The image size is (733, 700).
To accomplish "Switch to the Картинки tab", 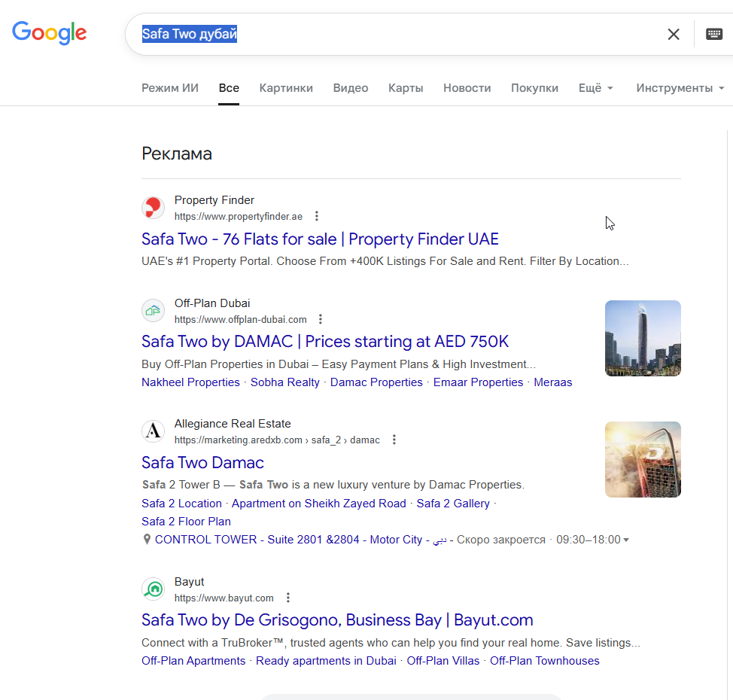I will (x=286, y=88).
